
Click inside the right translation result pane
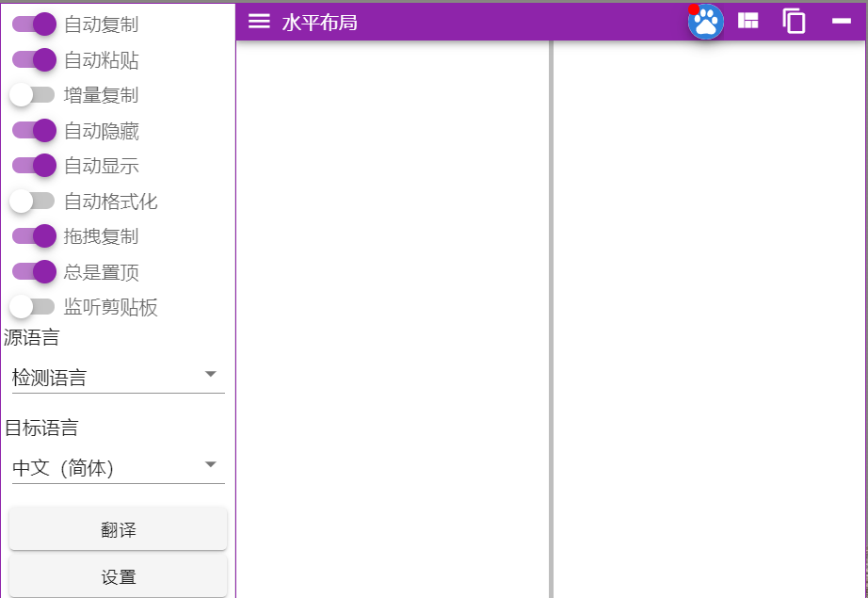709,319
